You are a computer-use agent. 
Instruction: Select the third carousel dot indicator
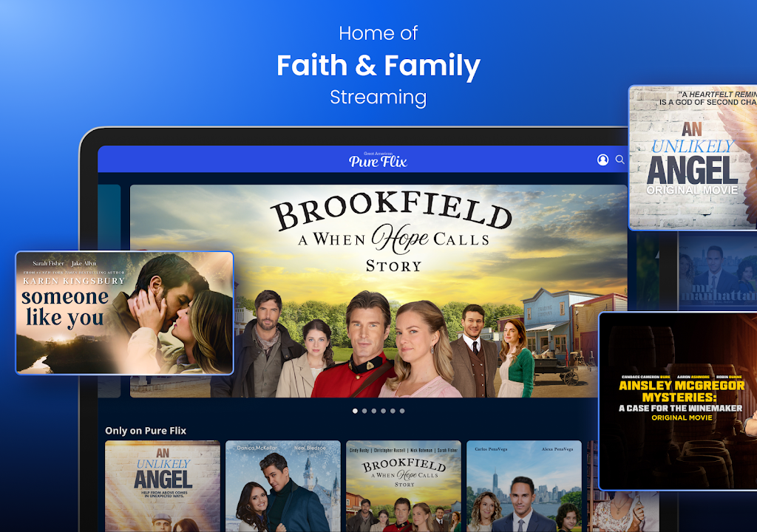coord(374,411)
